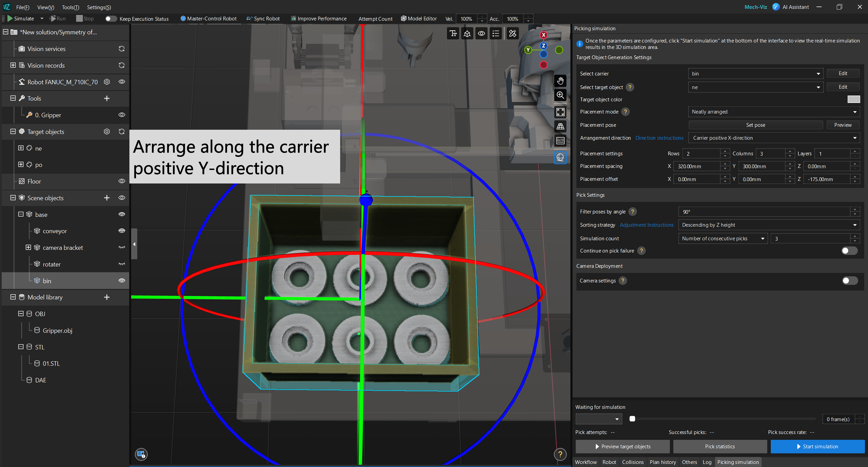The image size is (868, 467).
Task: Click Master-Control Robot icon
Action: click(x=183, y=18)
